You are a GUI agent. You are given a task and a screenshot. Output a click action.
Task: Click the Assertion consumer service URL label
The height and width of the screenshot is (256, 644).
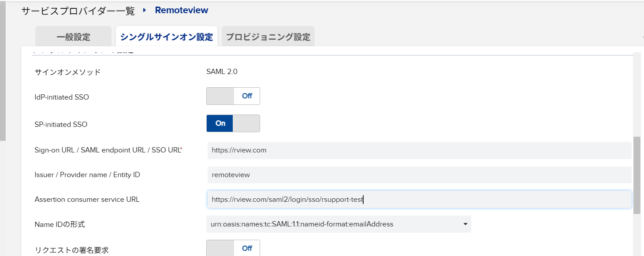87,200
